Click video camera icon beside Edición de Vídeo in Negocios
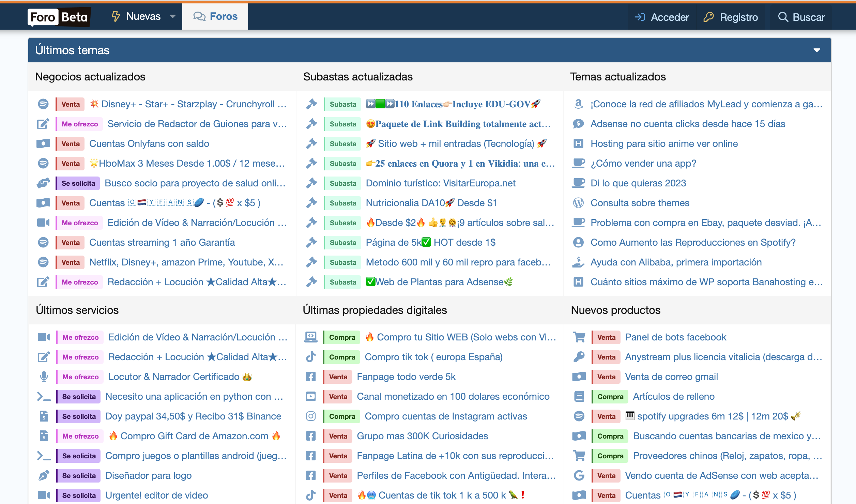The image size is (856, 504). click(43, 223)
